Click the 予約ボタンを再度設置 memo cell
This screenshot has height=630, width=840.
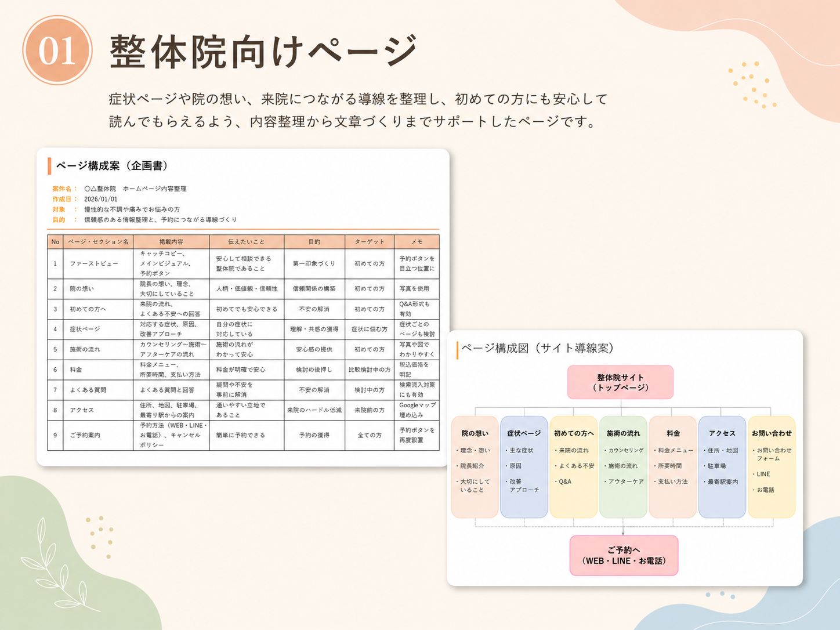[417, 435]
